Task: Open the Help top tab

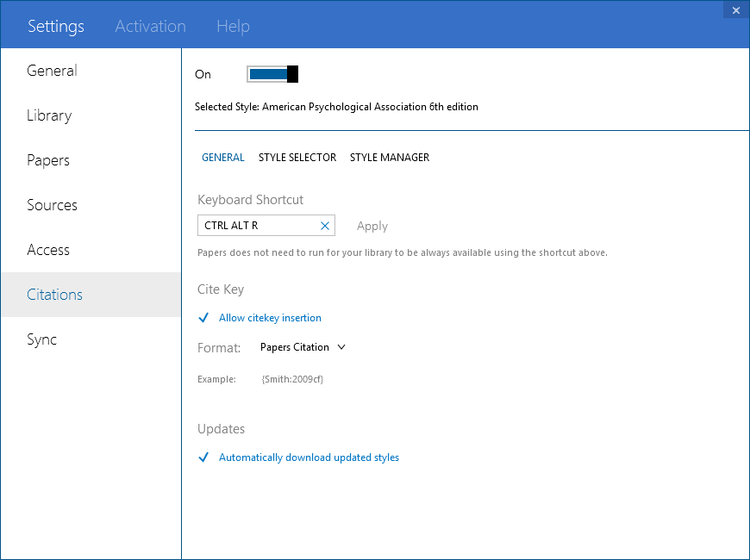Action: click(233, 27)
